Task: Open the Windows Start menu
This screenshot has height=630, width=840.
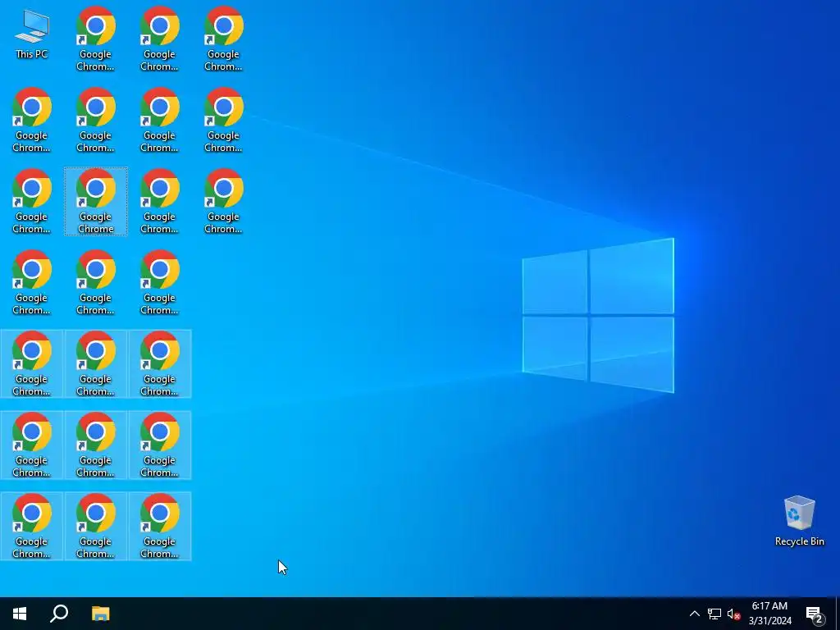Action: 20,614
